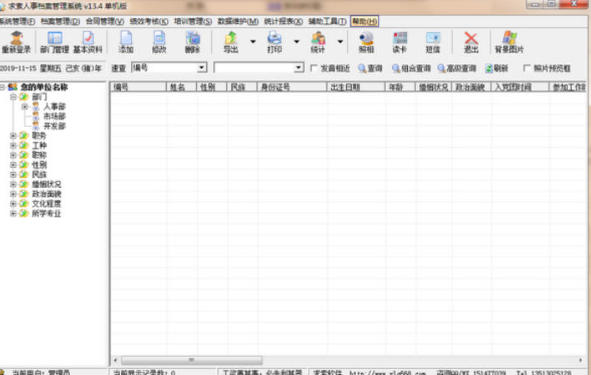Toggle the 发音相近 similar pronunciation checkbox
591x375 pixels.
314,68
